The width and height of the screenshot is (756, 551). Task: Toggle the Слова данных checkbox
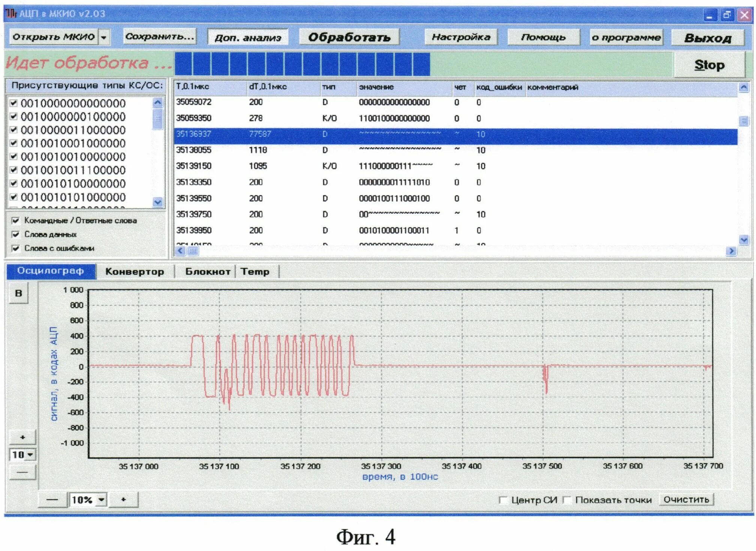click(x=16, y=235)
